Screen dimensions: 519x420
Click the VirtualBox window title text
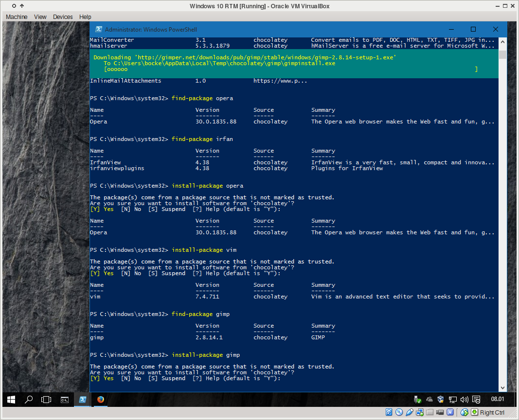[260, 6]
